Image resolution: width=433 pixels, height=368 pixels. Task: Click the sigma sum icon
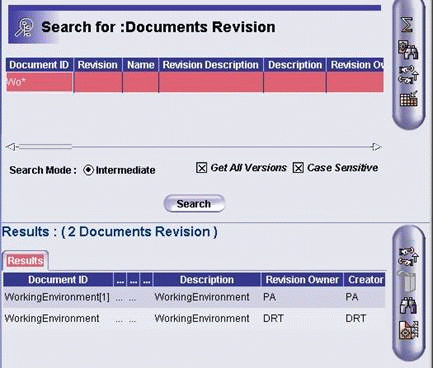click(407, 25)
